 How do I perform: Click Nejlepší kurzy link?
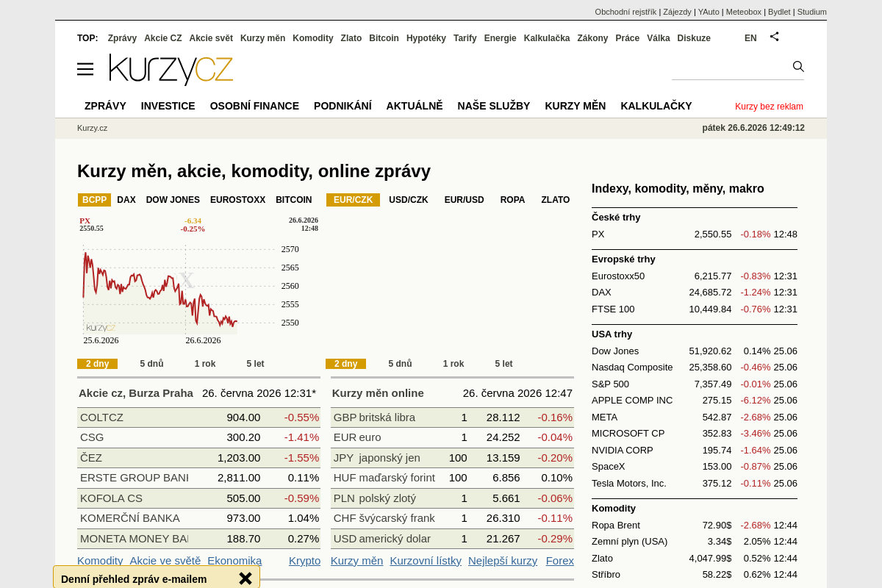coord(503,561)
